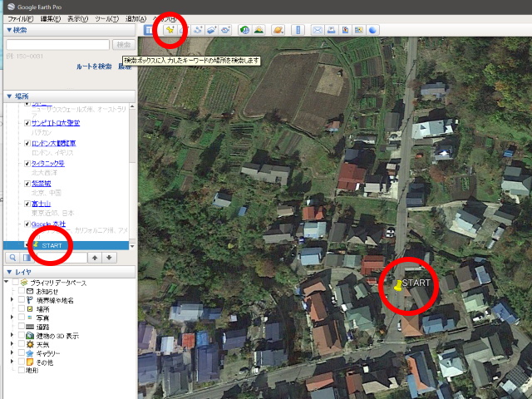
Task: Click the Print toolbar icon
Action: click(331, 30)
